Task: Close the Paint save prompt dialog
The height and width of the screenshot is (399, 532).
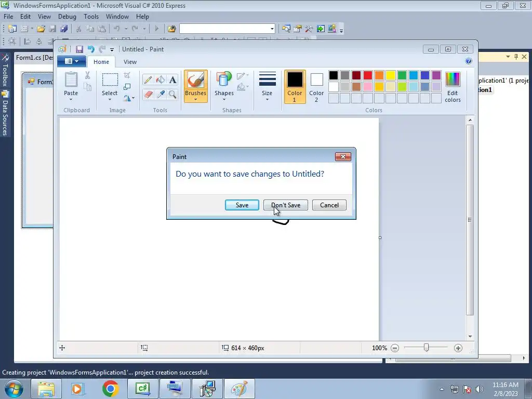Action: click(343, 156)
